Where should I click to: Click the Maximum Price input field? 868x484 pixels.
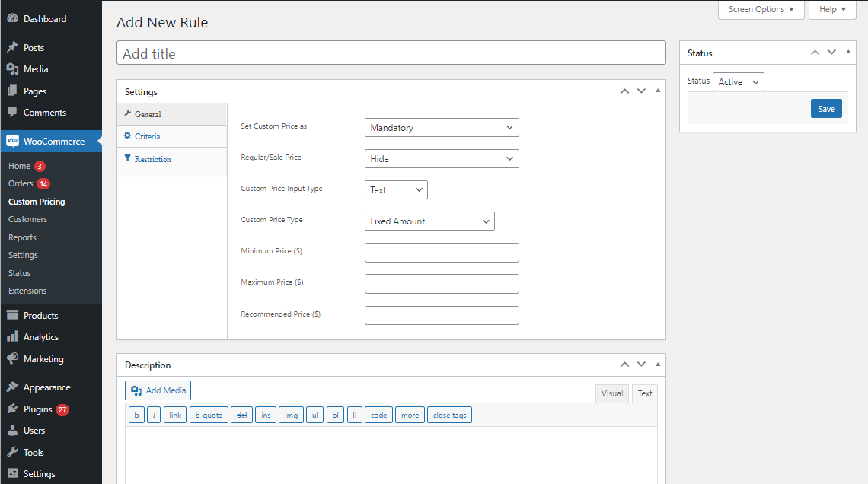[442, 284]
